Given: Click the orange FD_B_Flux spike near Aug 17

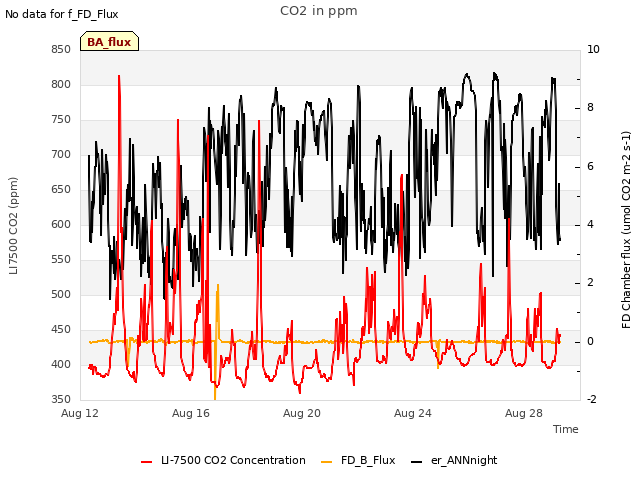Looking at the screenshot, I should (x=218, y=287).
